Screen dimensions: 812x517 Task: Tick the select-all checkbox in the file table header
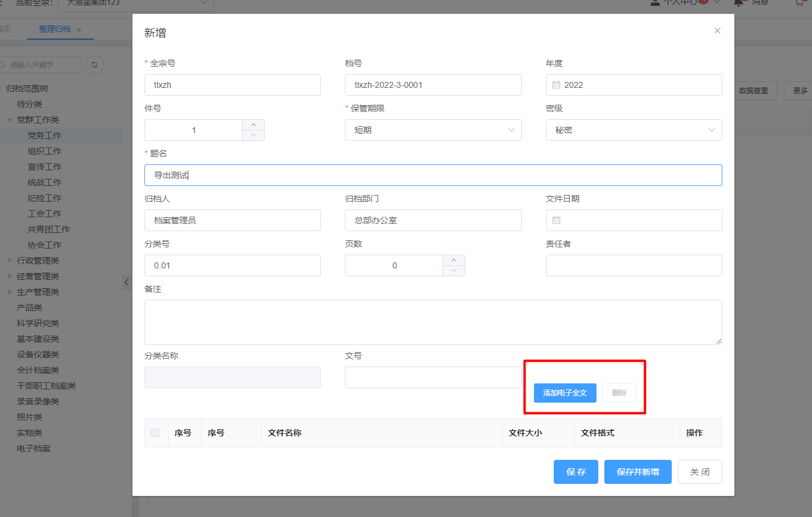tap(155, 433)
